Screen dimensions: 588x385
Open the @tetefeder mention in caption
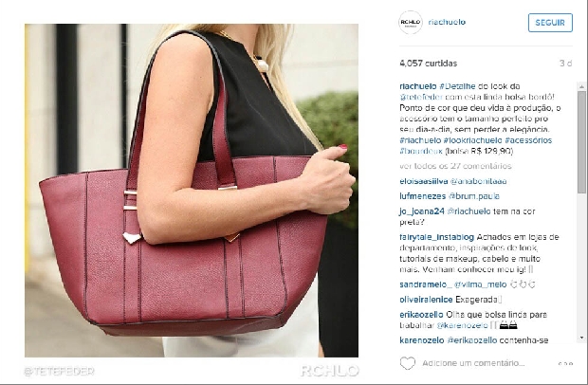coord(422,97)
